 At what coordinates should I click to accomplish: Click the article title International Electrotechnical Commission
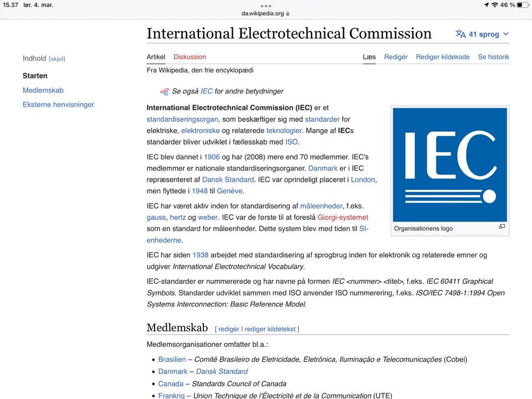coord(289,34)
